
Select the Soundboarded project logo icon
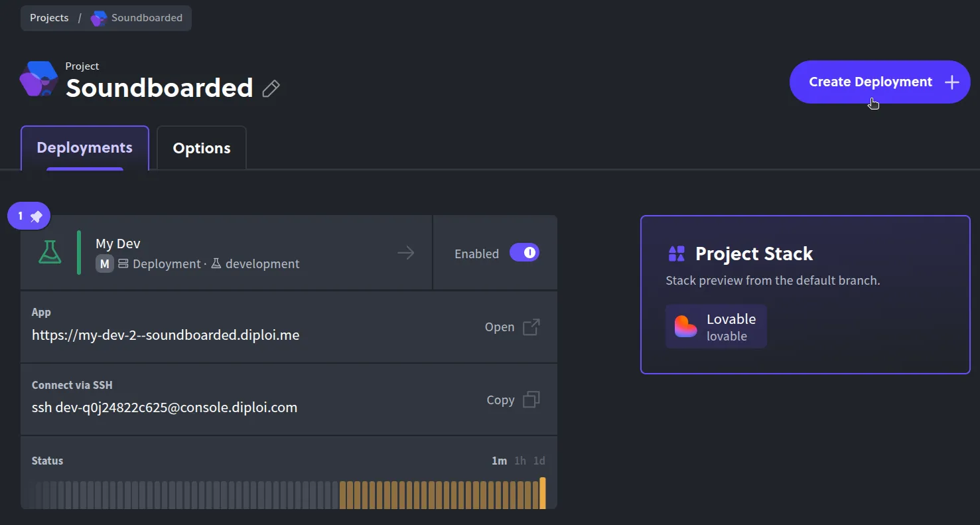point(38,78)
